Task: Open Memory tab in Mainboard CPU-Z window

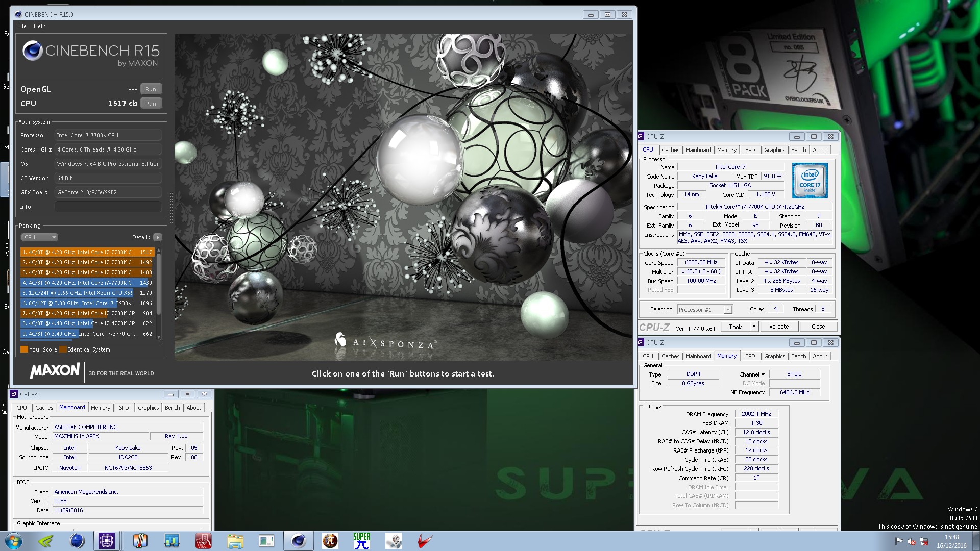Action: 101,408
